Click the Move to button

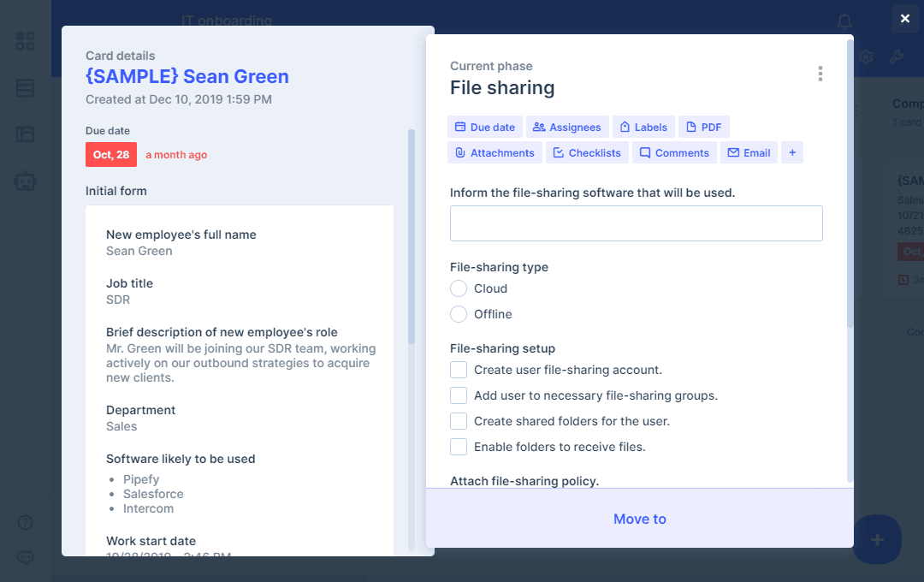(639, 519)
